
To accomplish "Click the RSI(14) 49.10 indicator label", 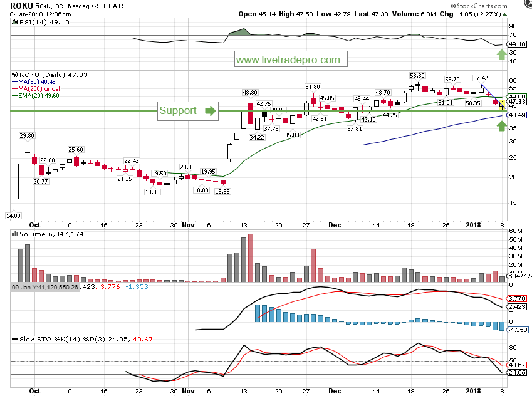I will (x=39, y=21).
